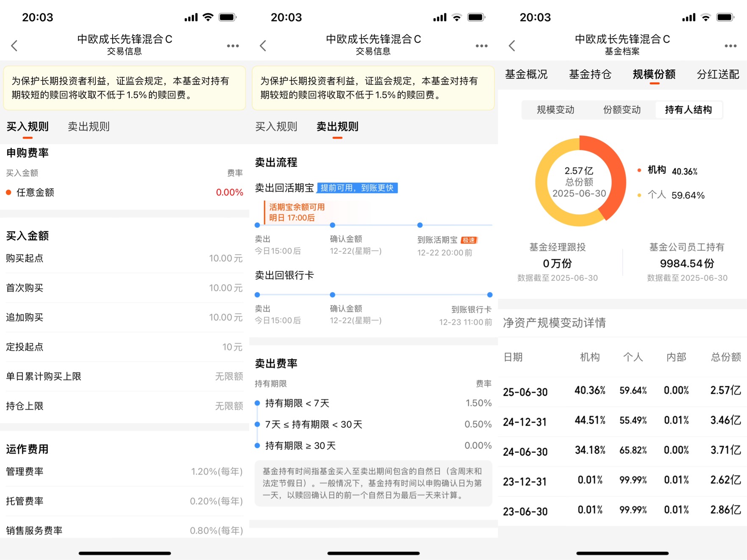This screenshot has width=747, height=560.
Task: Open more options menu on 基金档案 screen
Action: (x=730, y=46)
